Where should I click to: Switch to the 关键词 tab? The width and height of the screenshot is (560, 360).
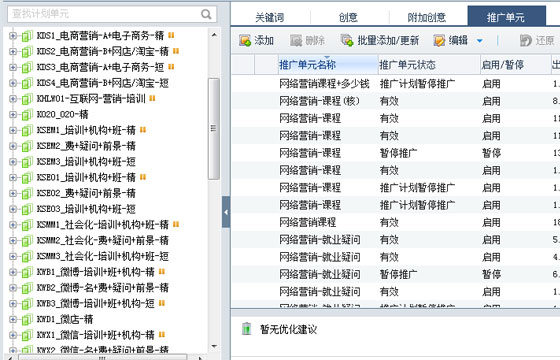270,17
